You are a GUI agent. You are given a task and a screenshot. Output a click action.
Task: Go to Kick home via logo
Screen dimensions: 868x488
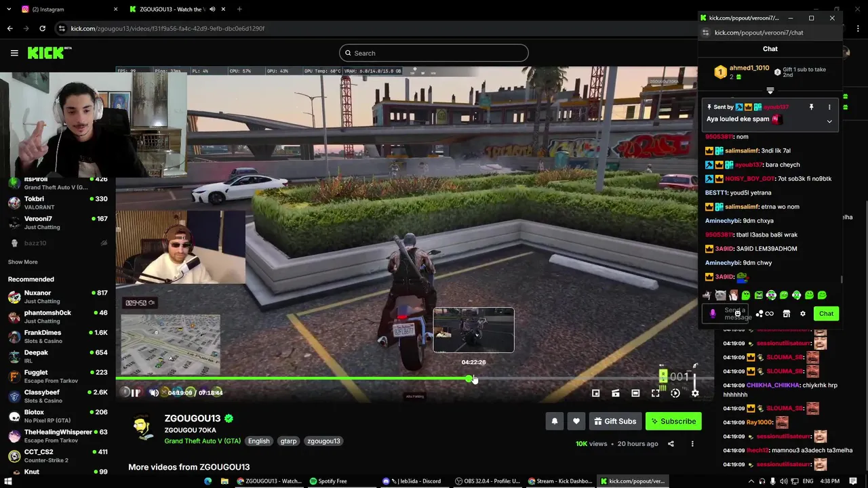pos(50,53)
